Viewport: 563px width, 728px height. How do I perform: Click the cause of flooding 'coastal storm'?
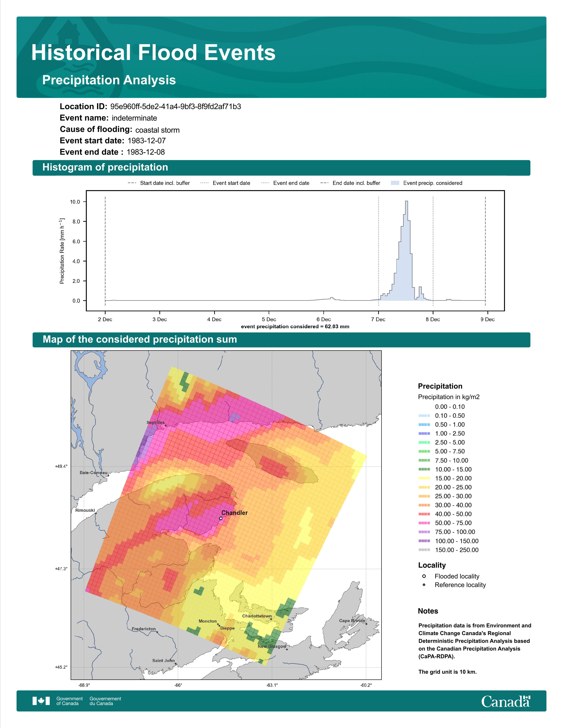point(157,130)
